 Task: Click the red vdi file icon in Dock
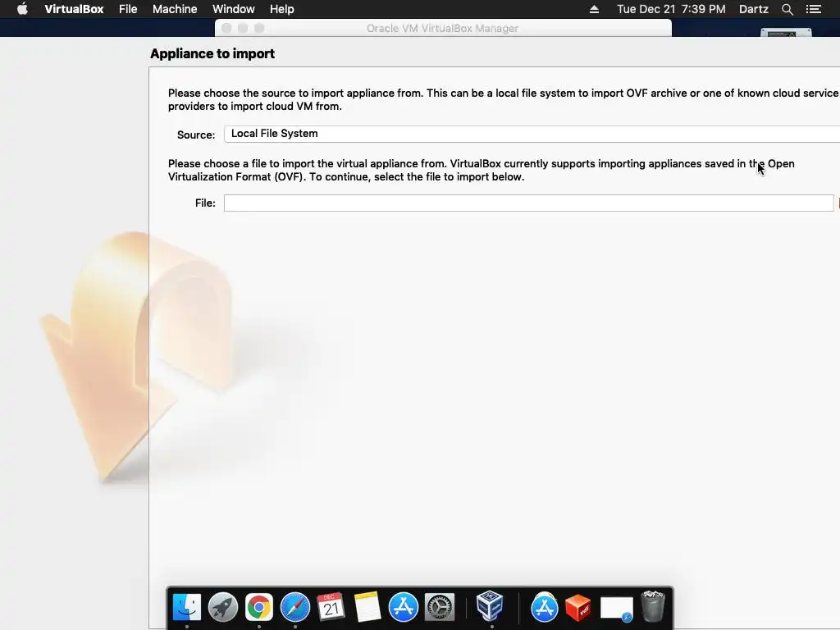tap(578, 608)
